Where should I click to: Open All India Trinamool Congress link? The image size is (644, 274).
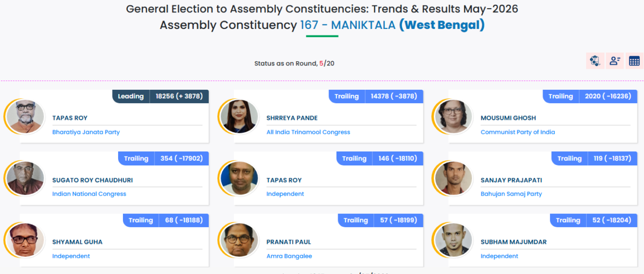click(x=308, y=132)
